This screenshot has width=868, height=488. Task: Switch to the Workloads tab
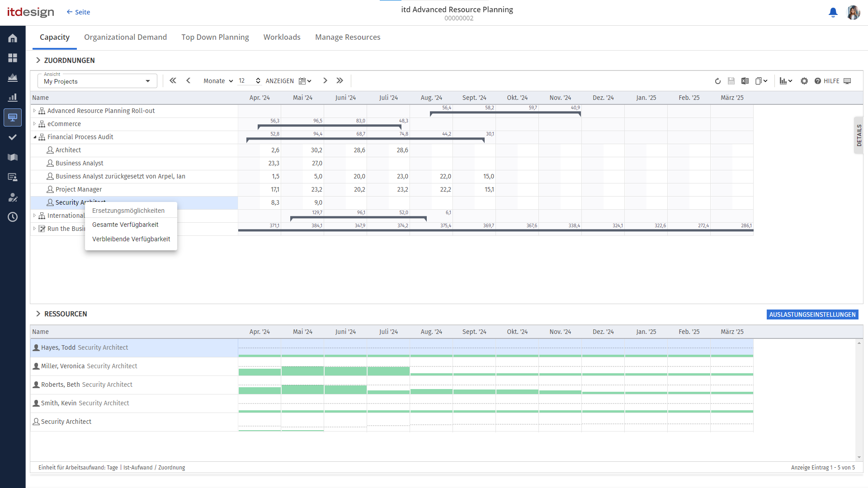(282, 37)
